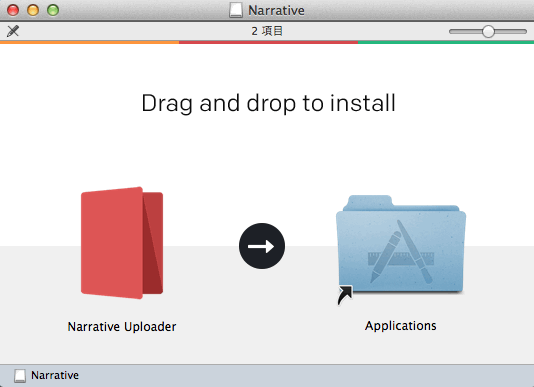The image size is (534, 387).
Task: Click the Drag and drop to install heading
Action: pos(268,103)
